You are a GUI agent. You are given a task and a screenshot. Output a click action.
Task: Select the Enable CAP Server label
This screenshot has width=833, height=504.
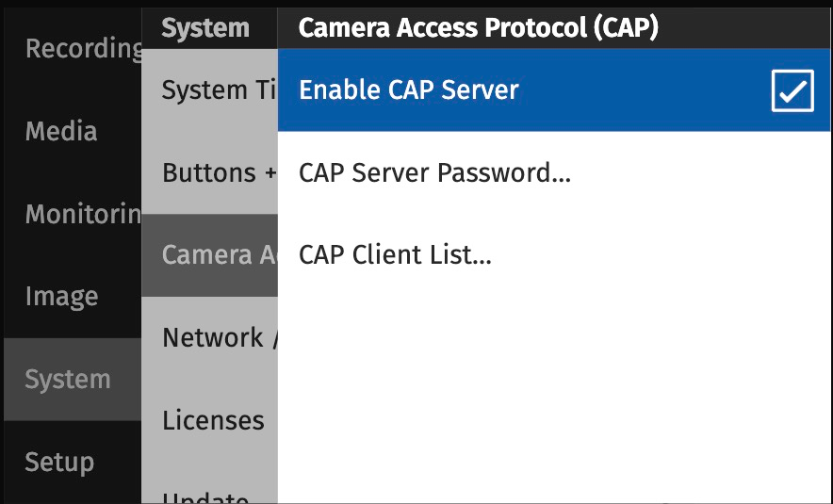pyautogui.click(x=409, y=90)
